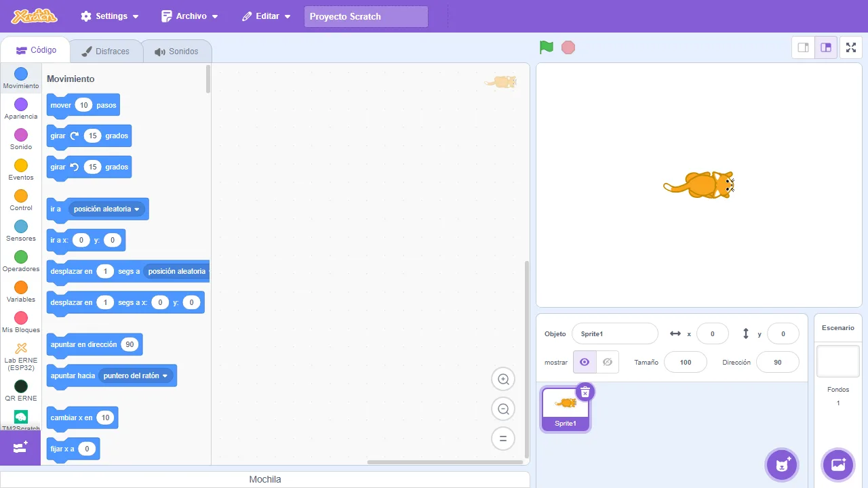
Task: Click the red stop button
Action: (x=568, y=47)
